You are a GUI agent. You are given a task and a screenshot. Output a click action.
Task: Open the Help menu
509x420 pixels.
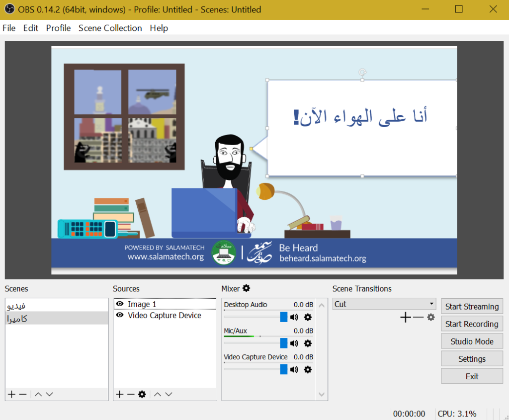click(159, 28)
